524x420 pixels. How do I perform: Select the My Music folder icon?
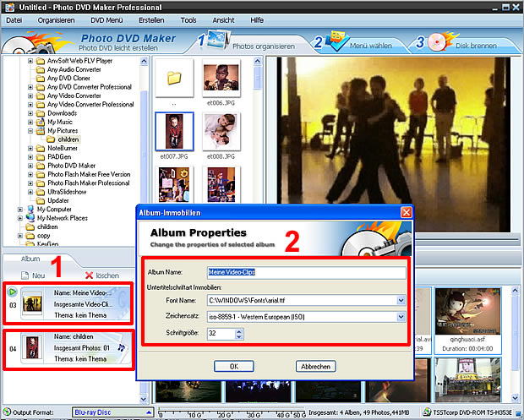(x=41, y=122)
